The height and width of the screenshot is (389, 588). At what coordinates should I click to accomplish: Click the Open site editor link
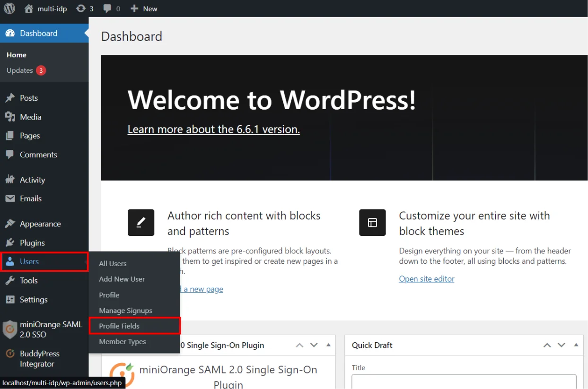(x=427, y=279)
